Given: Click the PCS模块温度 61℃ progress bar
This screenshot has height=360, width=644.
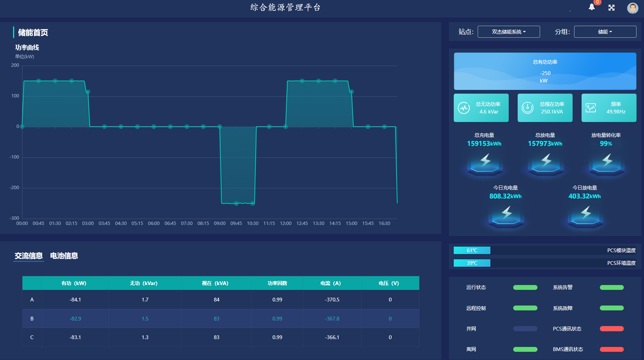Looking at the screenshot, I should [472, 250].
